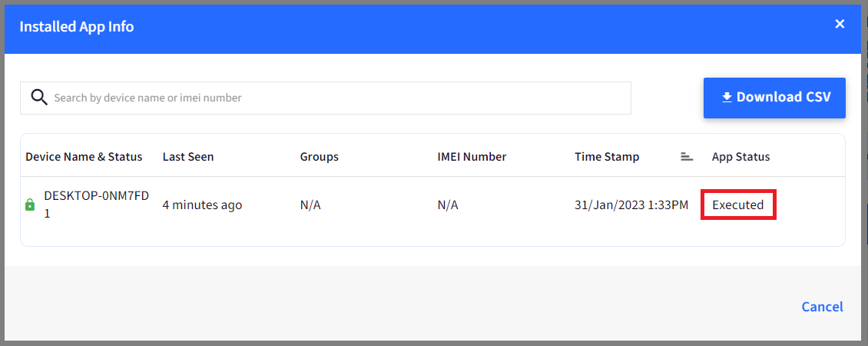The height and width of the screenshot is (346, 868).
Task: Close the Installed App Info dialog
Action: 840,24
